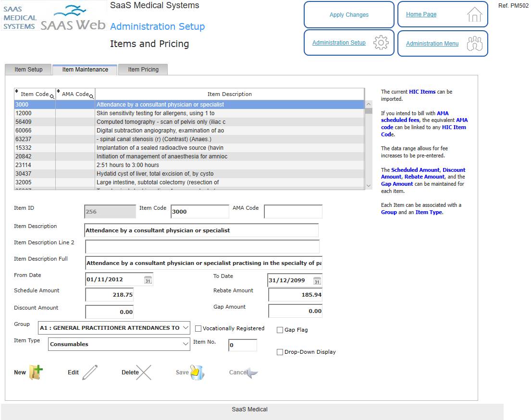Click the AMA Code search magnifier

(x=91, y=96)
